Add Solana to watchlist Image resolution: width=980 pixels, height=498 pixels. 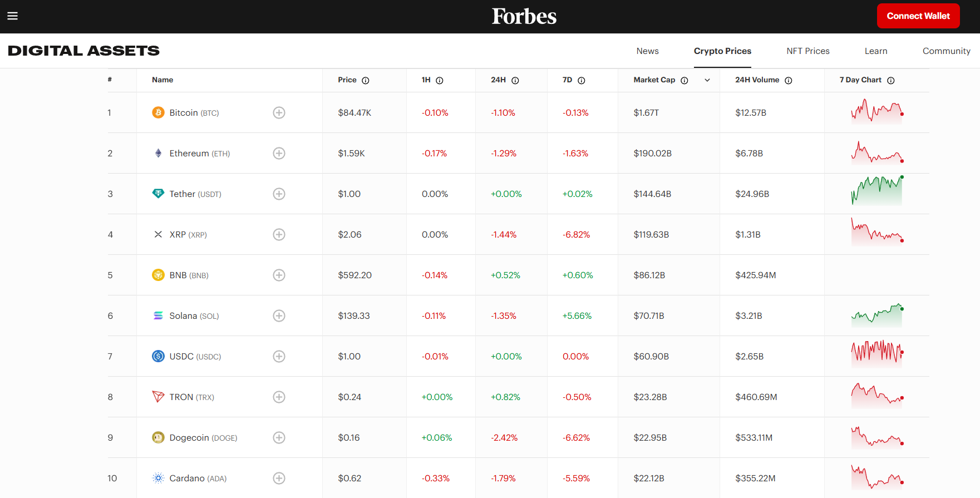(279, 315)
